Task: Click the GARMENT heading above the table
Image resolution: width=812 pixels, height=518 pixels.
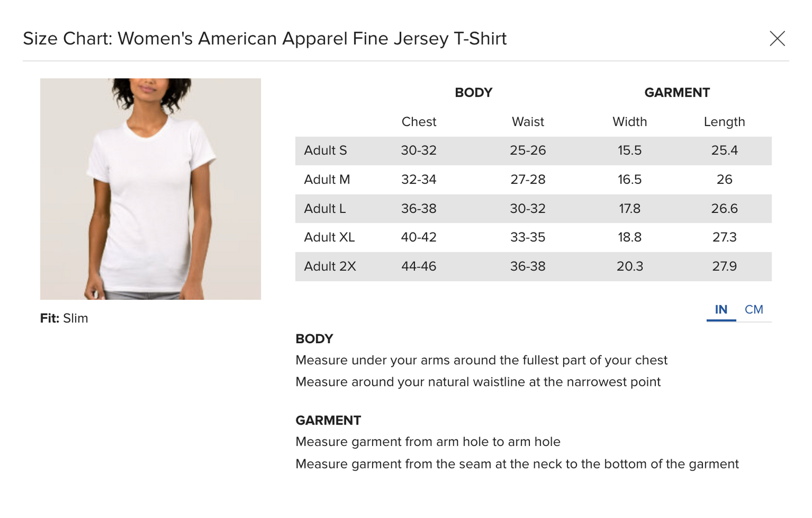Action: pyautogui.click(x=677, y=93)
